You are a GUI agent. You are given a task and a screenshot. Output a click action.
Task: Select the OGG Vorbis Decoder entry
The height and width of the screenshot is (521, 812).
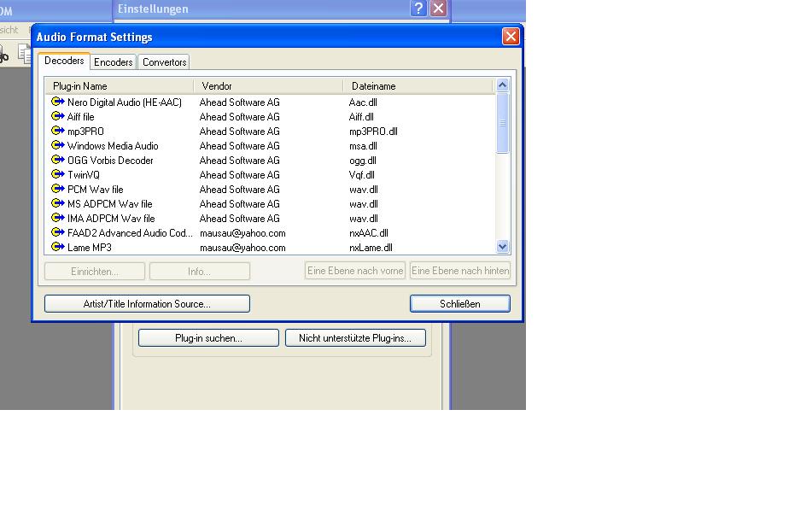point(110,160)
